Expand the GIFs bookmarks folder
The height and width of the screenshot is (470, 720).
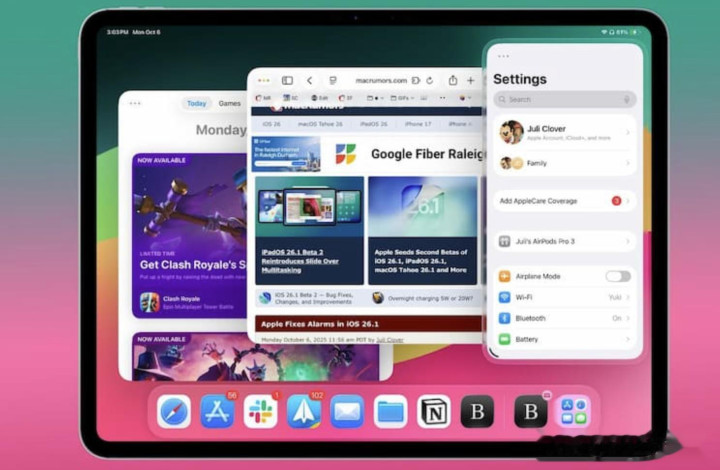click(402, 98)
